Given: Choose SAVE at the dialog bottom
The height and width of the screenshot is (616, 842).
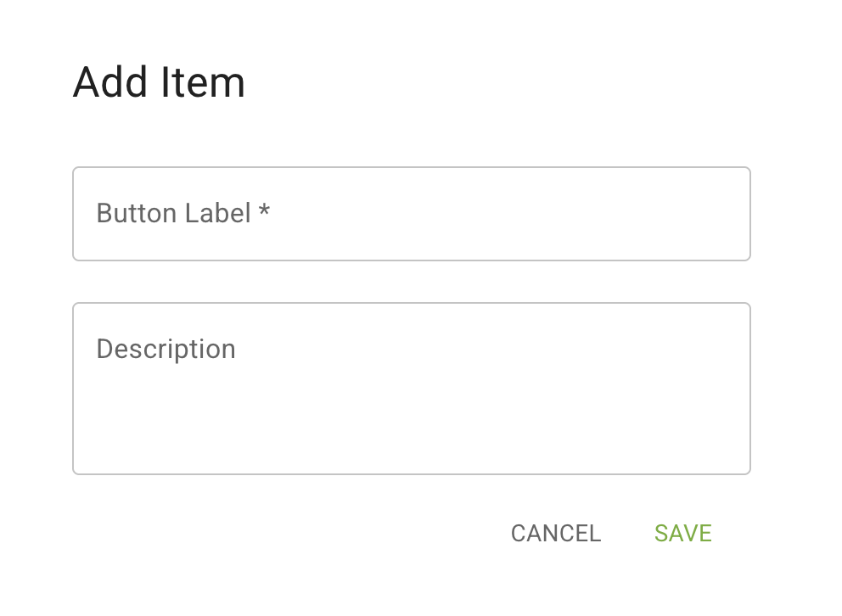Looking at the screenshot, I should pos(682,534).
